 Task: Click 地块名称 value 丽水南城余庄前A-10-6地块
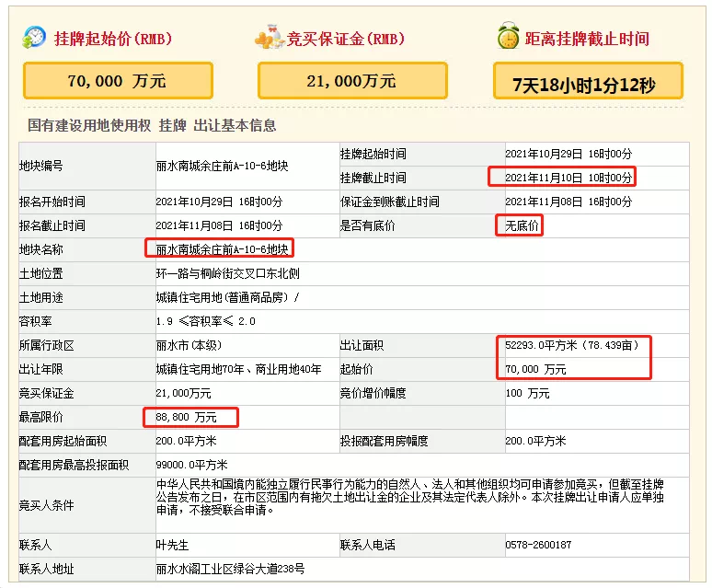tap(222, 249)
